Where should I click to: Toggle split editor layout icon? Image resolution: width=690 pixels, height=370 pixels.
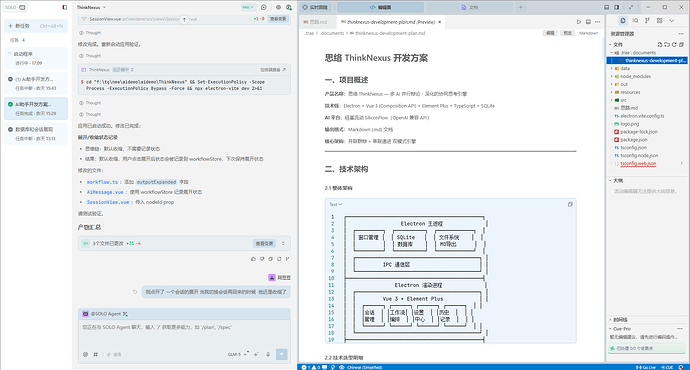[x=588, y=22]
